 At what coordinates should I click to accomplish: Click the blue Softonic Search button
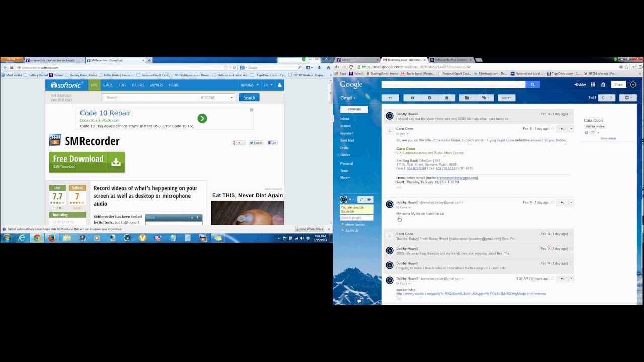(x=249, y=97)
